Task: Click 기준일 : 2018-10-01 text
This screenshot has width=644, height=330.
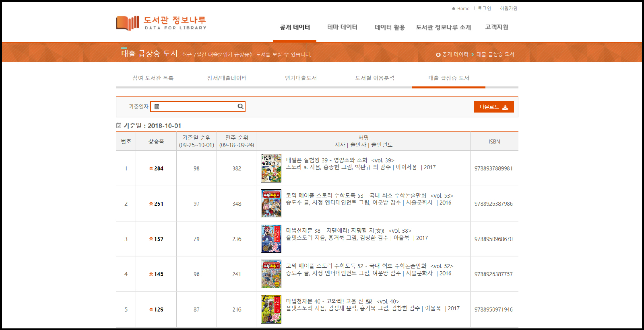Action: coord(152,125)
